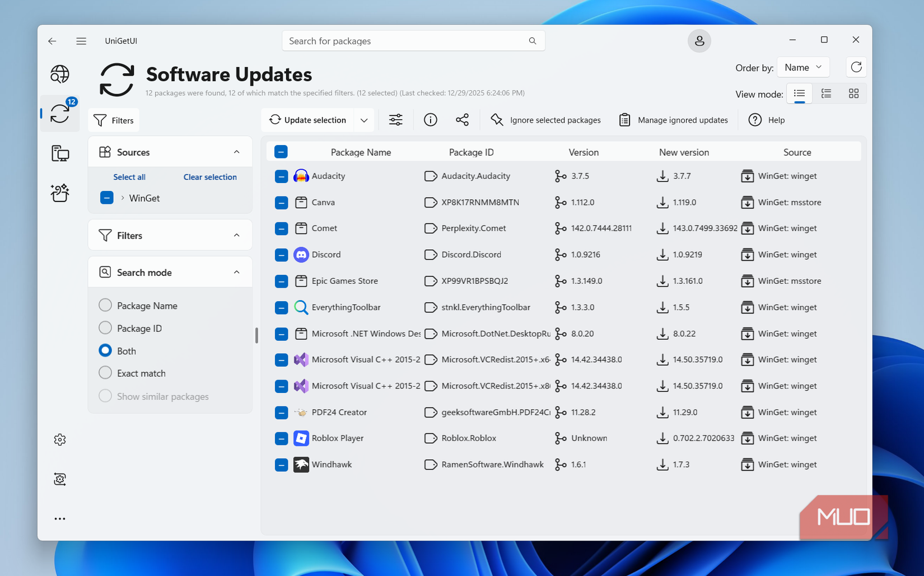Screen dimensions: 924x576
Task: Open package details via the info icon
Action: [x=430, y=119]
